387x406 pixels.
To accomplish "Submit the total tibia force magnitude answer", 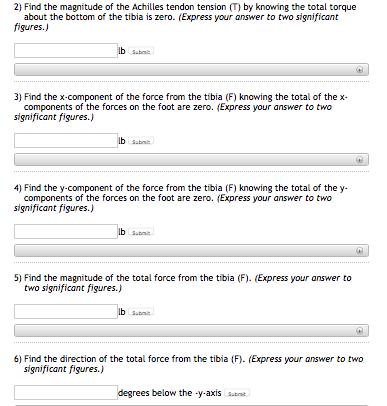I will 141,313.
